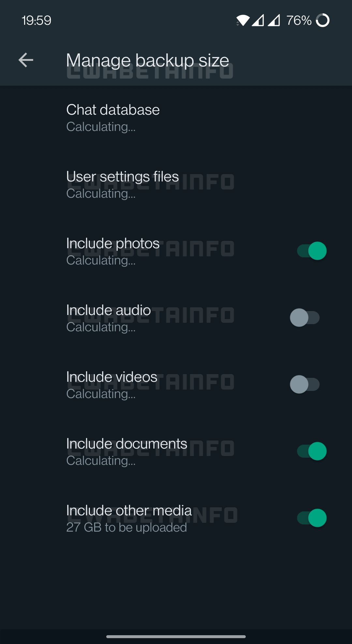Tap the Wi-Fi status icon
352x644 pixels.
point(243,21)
